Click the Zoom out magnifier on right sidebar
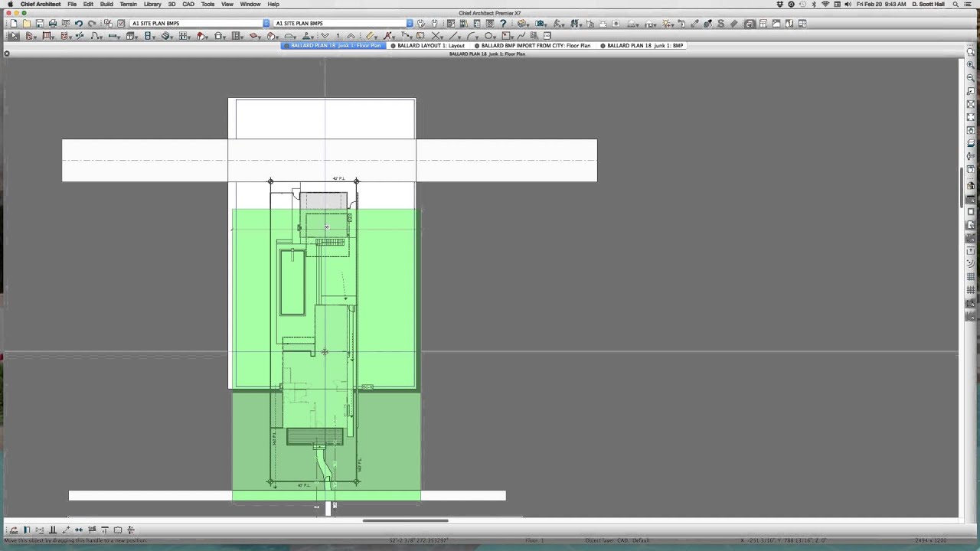The image size is (980, 551). [x=971, y=78]
